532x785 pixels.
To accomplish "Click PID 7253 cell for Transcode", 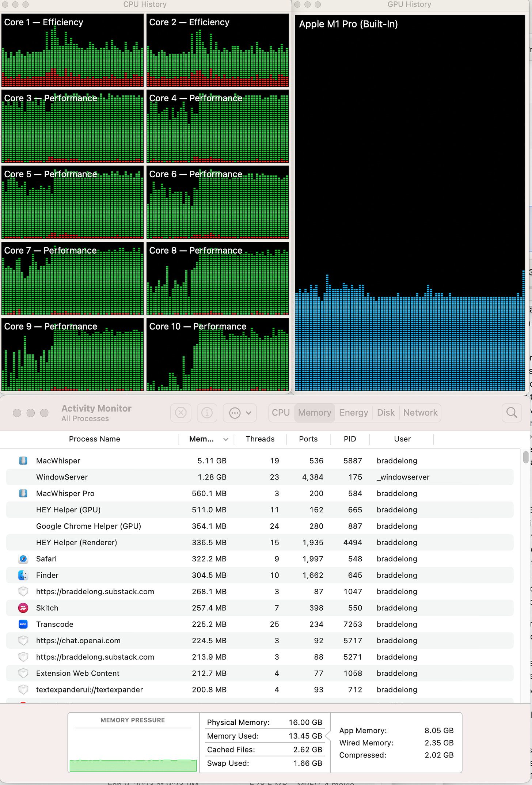I will (x=353, y=624).
